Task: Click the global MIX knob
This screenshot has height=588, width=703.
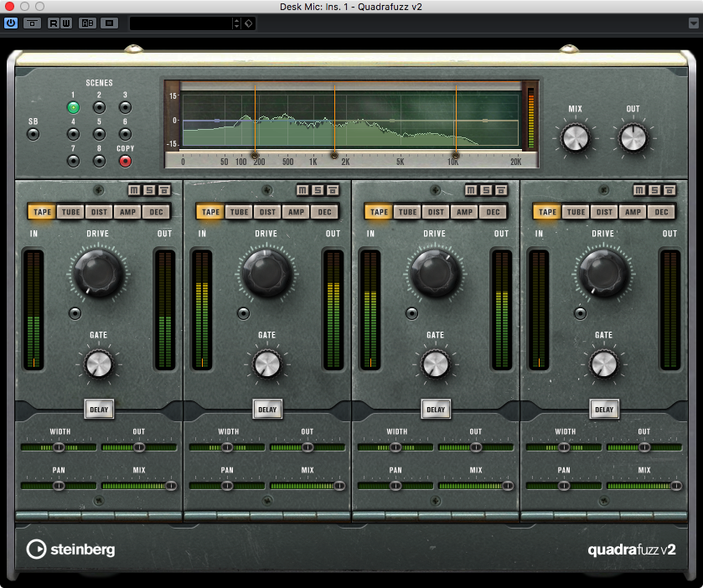Action: tap(576, 138)
